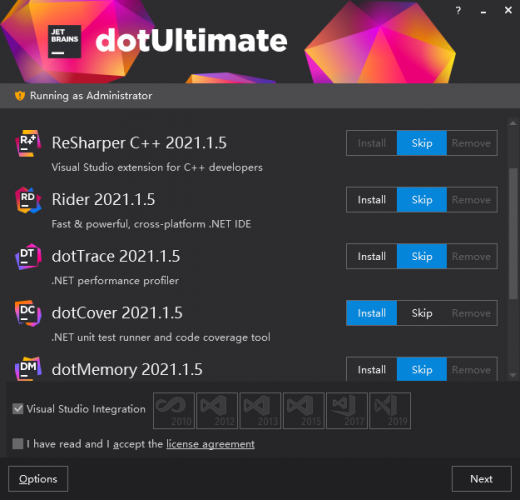
Task: Set dotMemory 2021.1.5 to Remove
Action: pos(472,369)
